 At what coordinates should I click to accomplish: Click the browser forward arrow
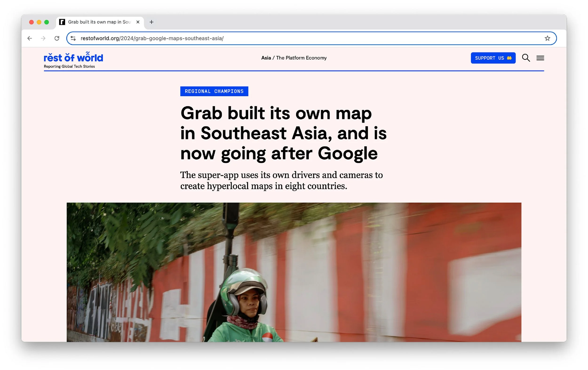tap(43, 38)
